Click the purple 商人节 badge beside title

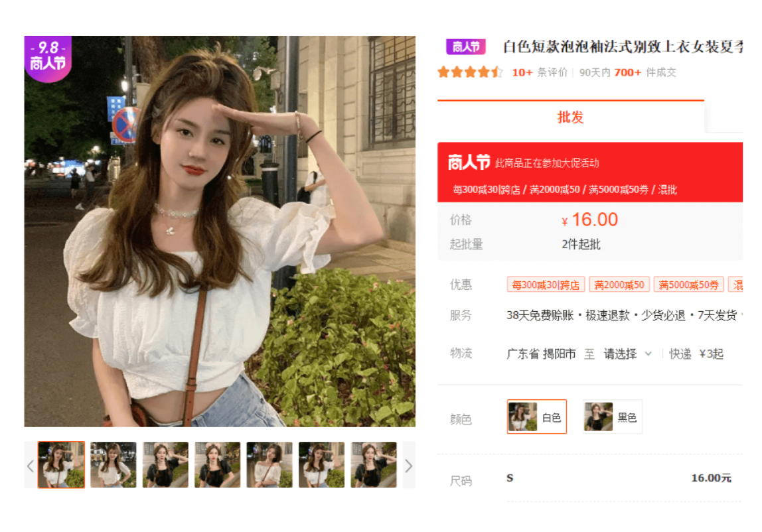pos(465,46)
